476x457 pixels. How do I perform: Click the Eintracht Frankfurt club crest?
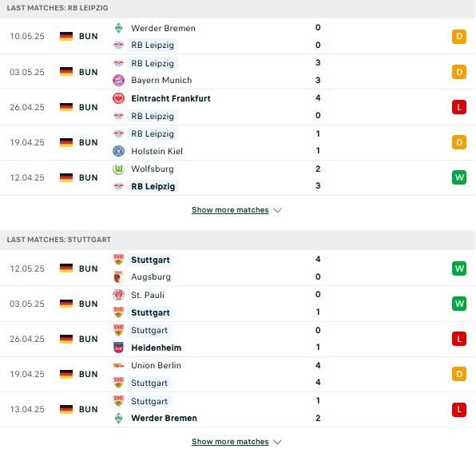click(x=118, y=98)
